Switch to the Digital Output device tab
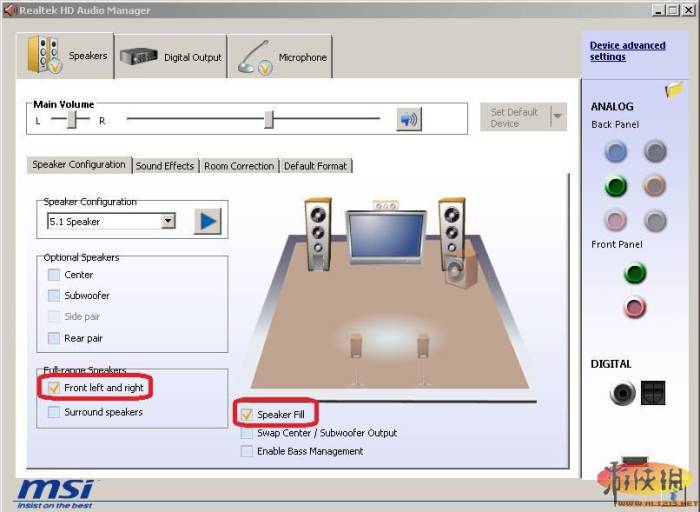 pyautogui.click(x=171, y=57)
